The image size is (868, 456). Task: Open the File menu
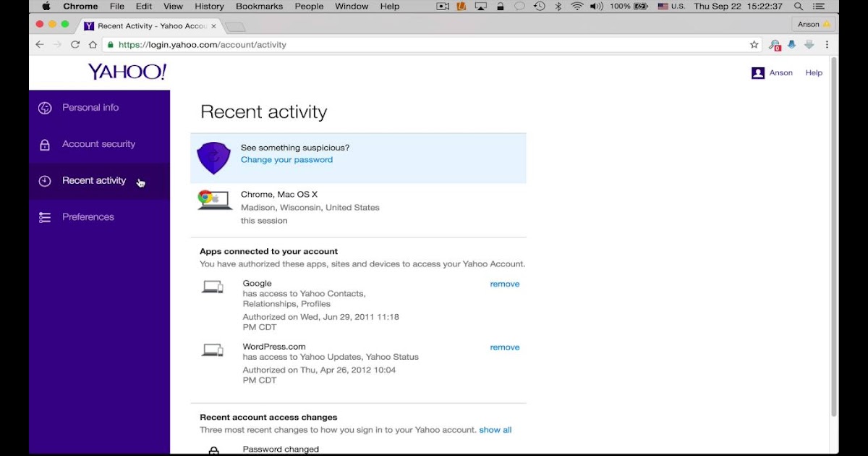117,7
